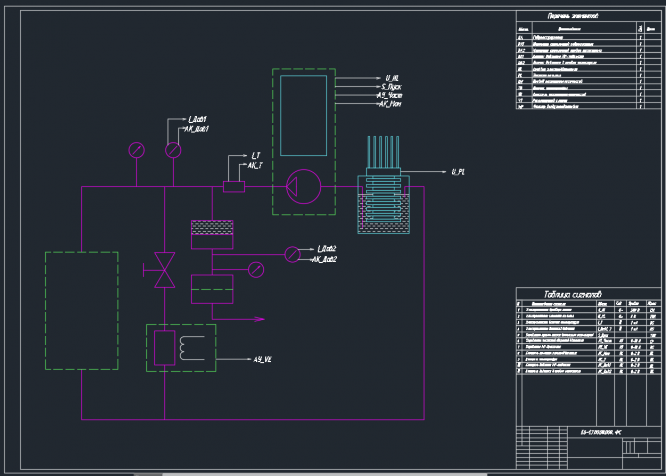Select the AK_Дав2 label text

tap(325, 259)
